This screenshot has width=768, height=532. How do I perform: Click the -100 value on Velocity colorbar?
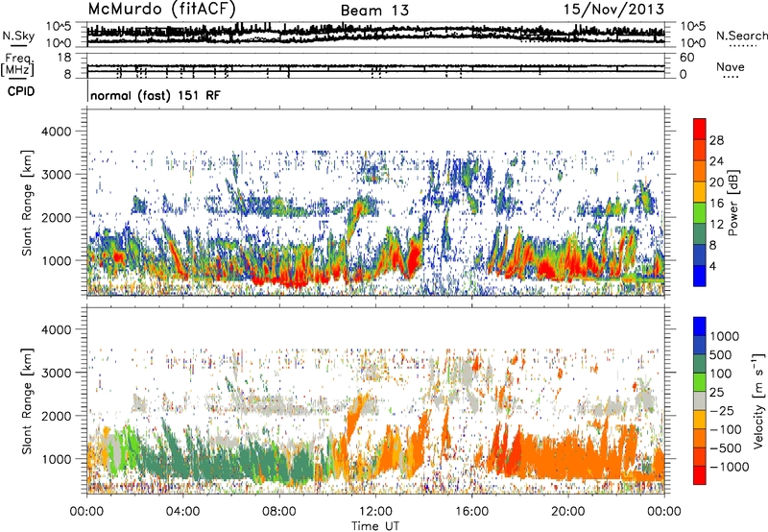coord(726,429)
